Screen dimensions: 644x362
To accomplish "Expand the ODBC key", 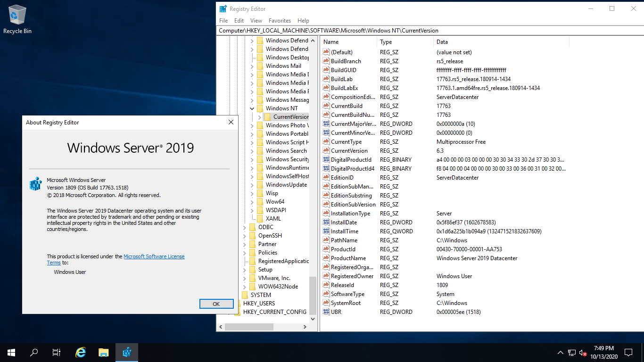I will point(244,227).
